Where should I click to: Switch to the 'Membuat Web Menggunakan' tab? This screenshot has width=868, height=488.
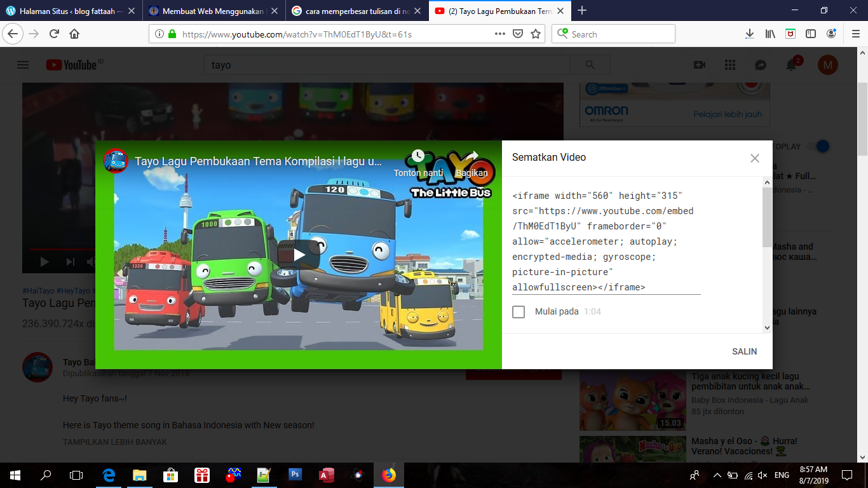click(x=213, y=11)
